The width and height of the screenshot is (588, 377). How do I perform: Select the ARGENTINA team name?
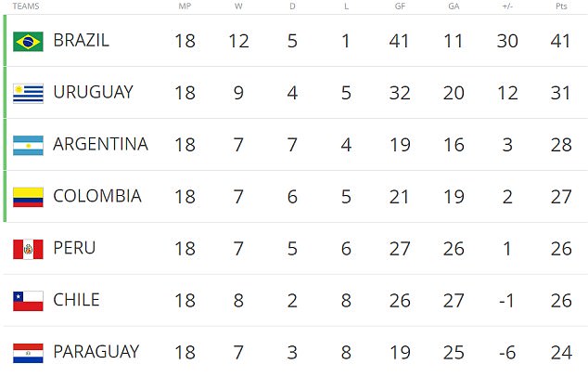coord(100,145)
